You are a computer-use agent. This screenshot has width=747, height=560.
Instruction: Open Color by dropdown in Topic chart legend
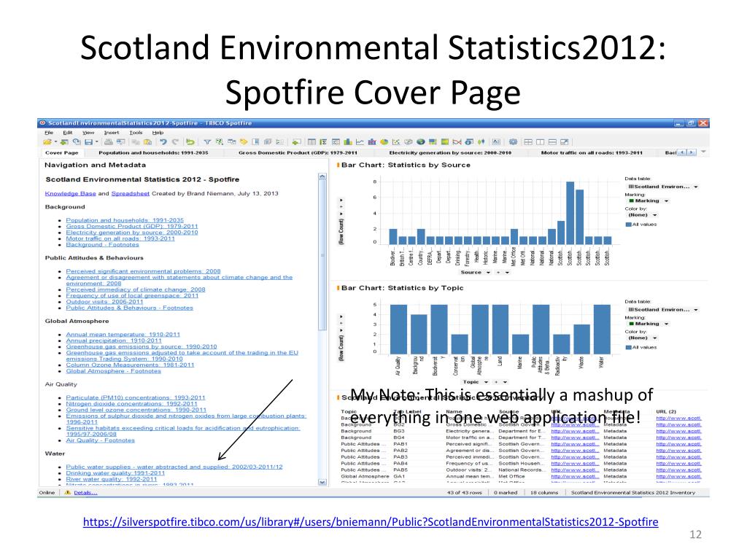click(x=655, y=338)
